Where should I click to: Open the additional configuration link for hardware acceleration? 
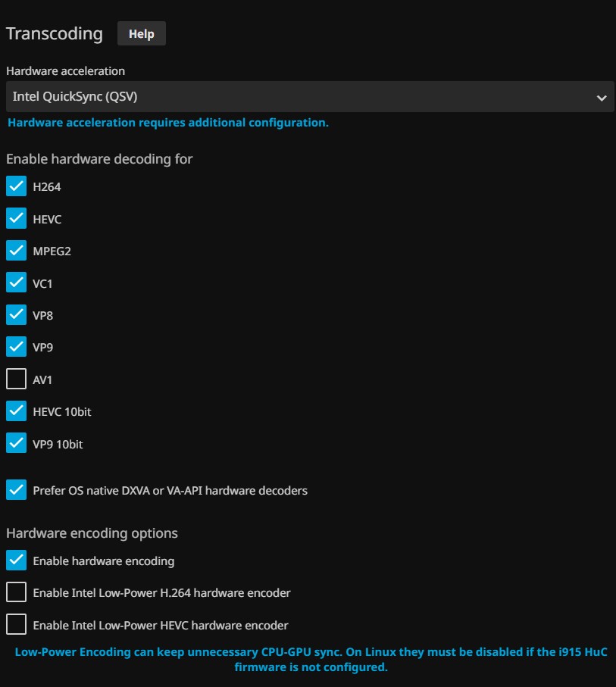(x=167, y=123)
